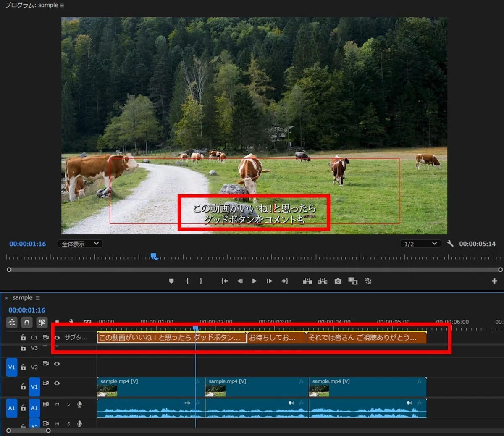504x436 pixels.
Task: Click the Mark In button
Action: coord(187,281)
